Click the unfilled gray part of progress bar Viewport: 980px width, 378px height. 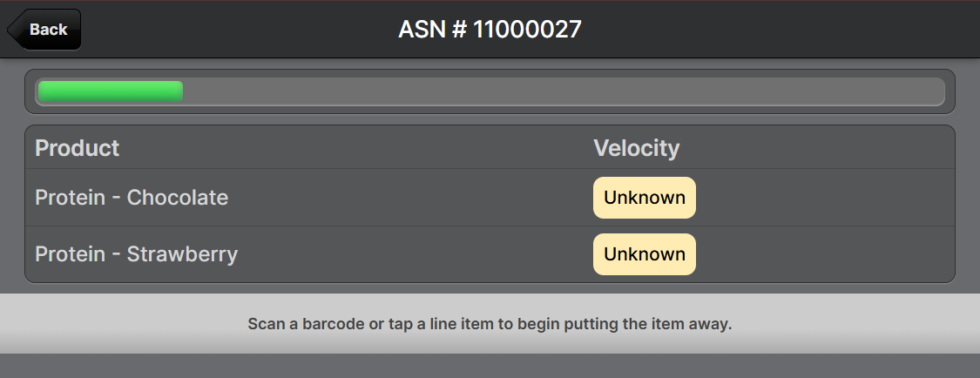point(558,91)
